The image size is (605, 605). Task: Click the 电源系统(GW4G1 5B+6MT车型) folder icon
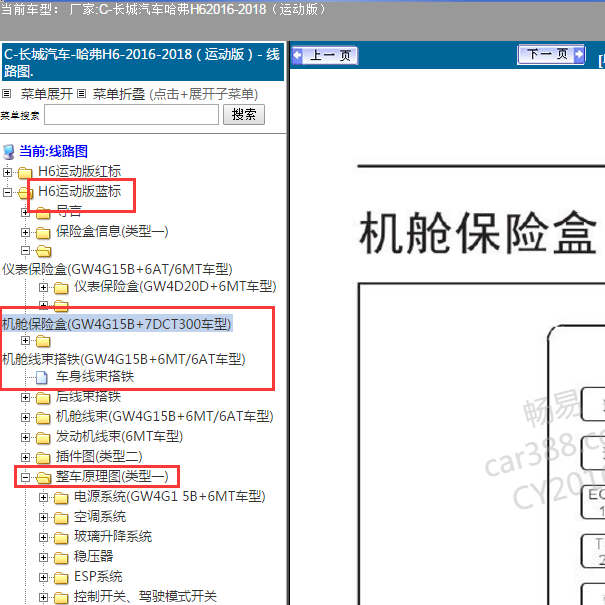click(x=61, y=498)
